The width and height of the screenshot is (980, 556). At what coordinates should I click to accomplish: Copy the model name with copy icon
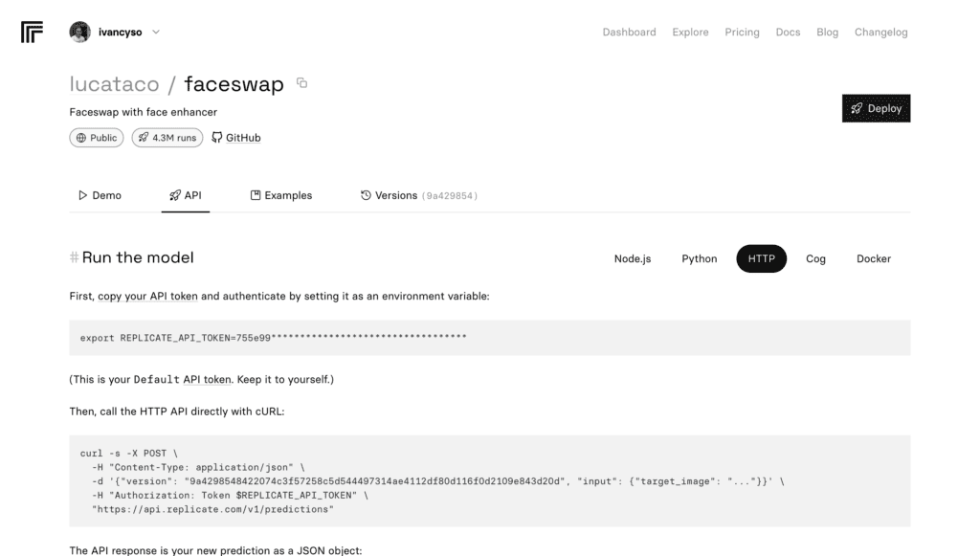(x=301, y=83)
